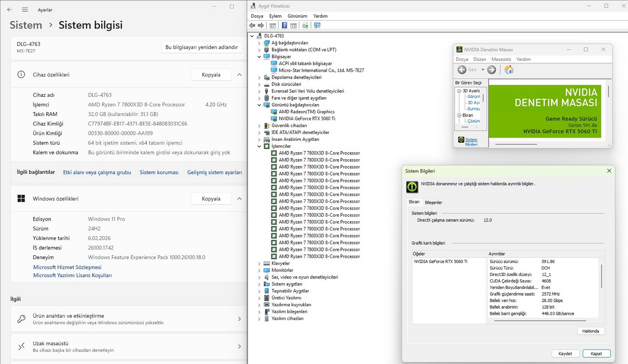Open the back history dropdown arrow in NVIDIA panel
628x364 pixels.
click(483, 70)
